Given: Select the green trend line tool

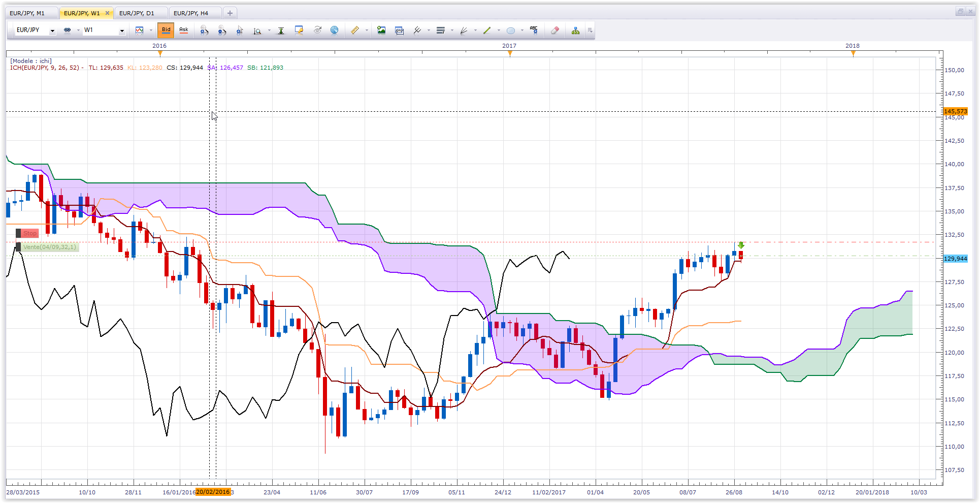Looking at the screenshot, I should pos(487,30).
